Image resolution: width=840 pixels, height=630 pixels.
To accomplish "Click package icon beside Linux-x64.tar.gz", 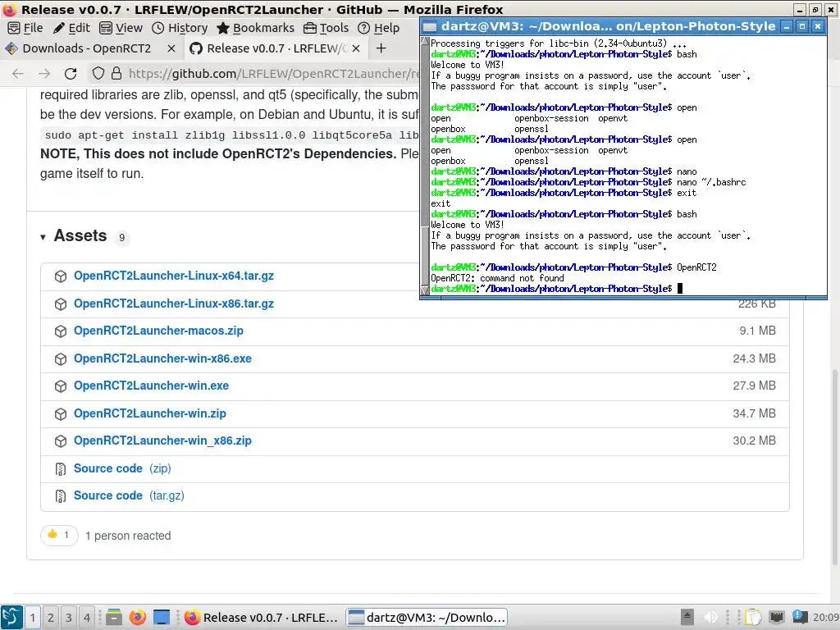I will point(61,276).
